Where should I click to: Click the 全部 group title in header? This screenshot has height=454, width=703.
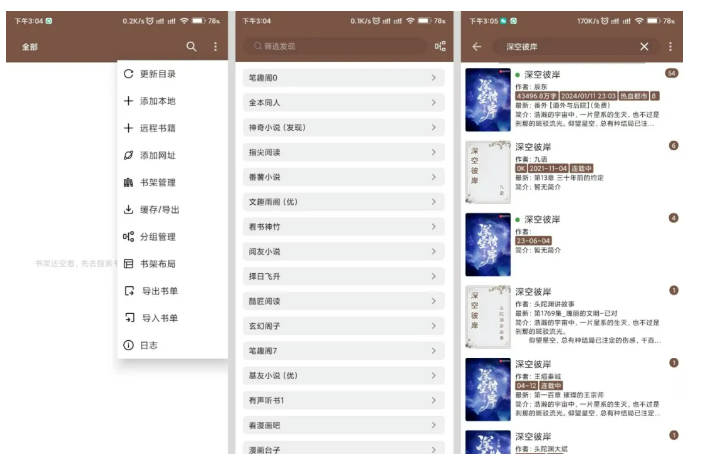30,47
